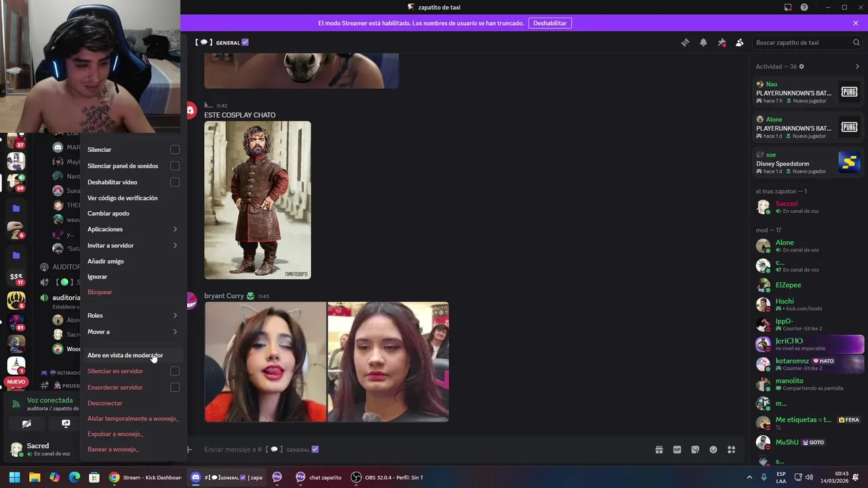Image resolution: width=868 pixels, height=488 pixels.
Task: Open chat zapatito taskbar window
Action: tap(319, 477)
